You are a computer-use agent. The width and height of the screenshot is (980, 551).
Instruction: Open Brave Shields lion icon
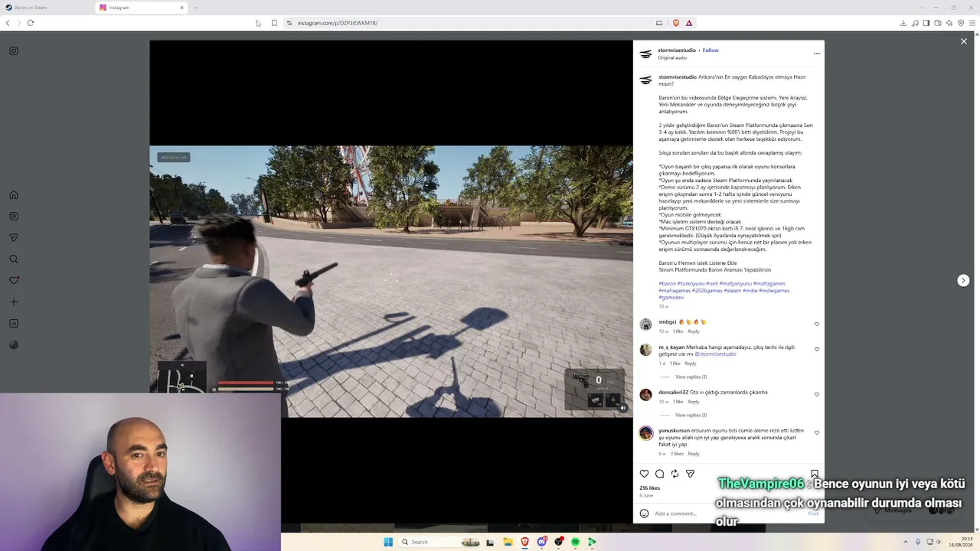click(675, 23)
